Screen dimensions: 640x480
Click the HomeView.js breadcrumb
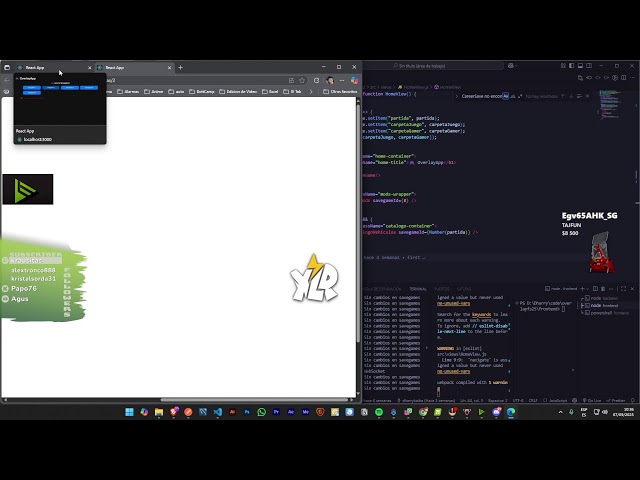pos(413,87)
